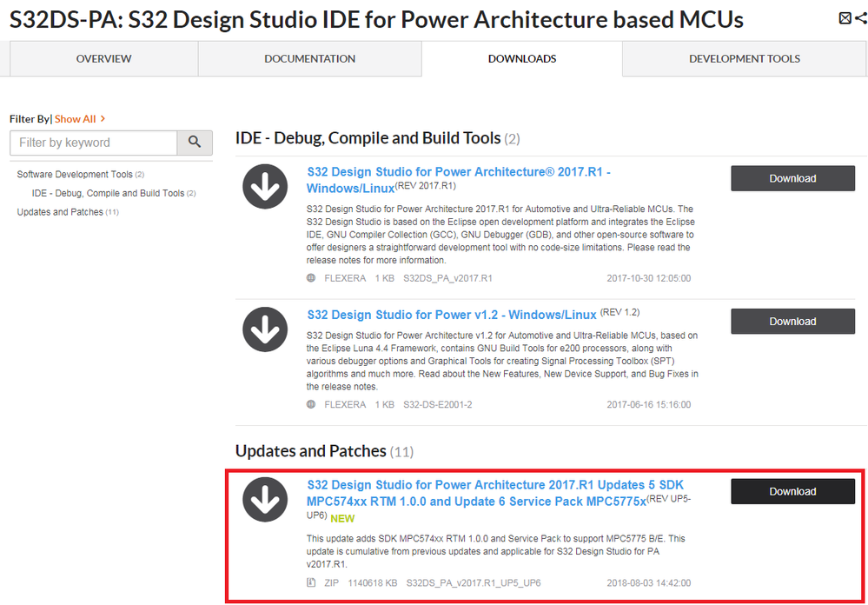
Task: Click the share icon beside the page title
Action: [860, 18]
